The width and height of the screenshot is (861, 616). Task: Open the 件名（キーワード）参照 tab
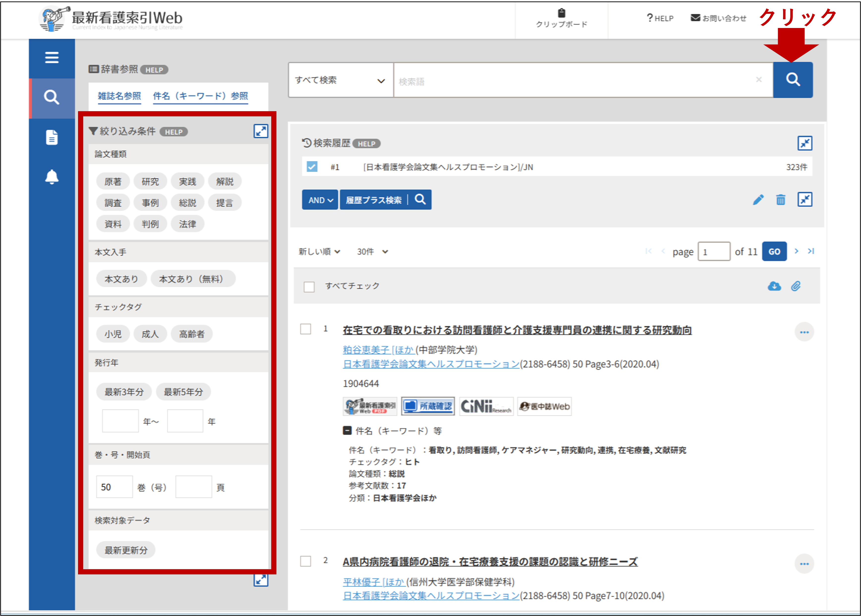pyautogui.click(x=200, y=96)
